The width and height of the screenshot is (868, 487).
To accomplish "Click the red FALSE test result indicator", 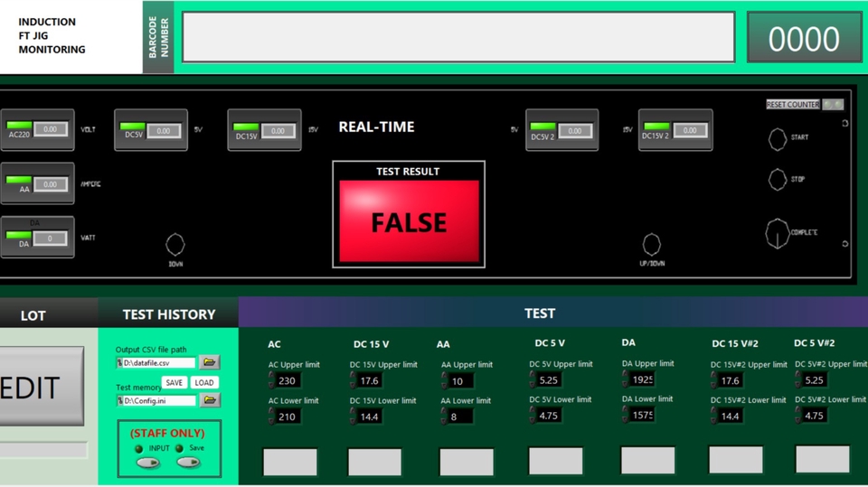I will [409, 220].
